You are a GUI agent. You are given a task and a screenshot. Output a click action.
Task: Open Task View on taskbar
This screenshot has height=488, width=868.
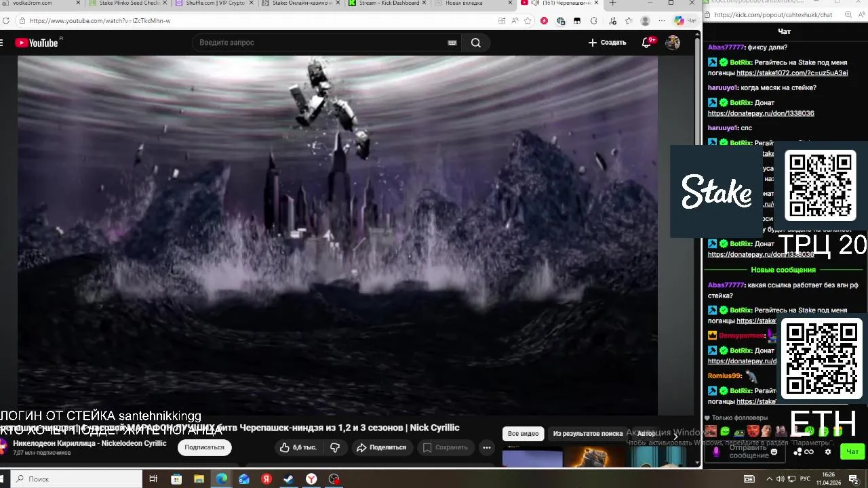pyautogui.click(x=153, y=479)
